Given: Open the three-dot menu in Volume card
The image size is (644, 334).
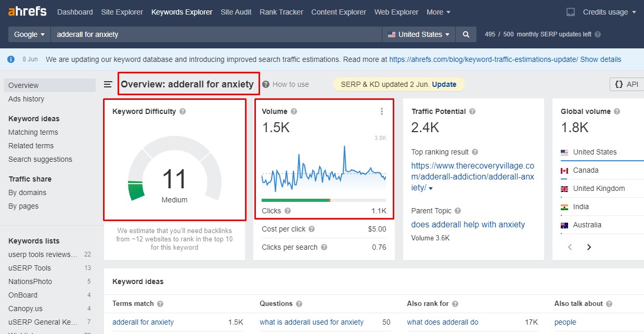Looking at the screenshot, I should (382, 111).
